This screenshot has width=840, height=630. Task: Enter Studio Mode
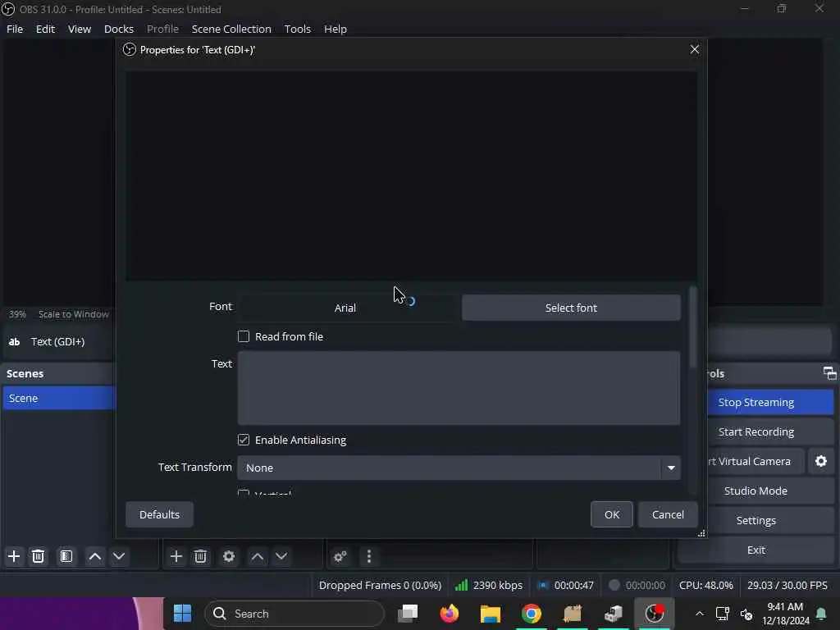[770, 491]
